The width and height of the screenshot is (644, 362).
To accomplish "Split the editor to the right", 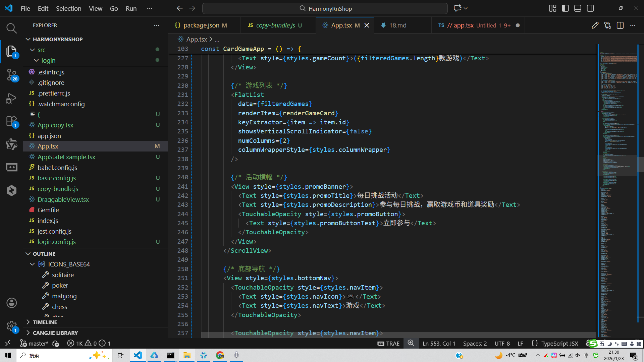I will [x=620, y=25].
